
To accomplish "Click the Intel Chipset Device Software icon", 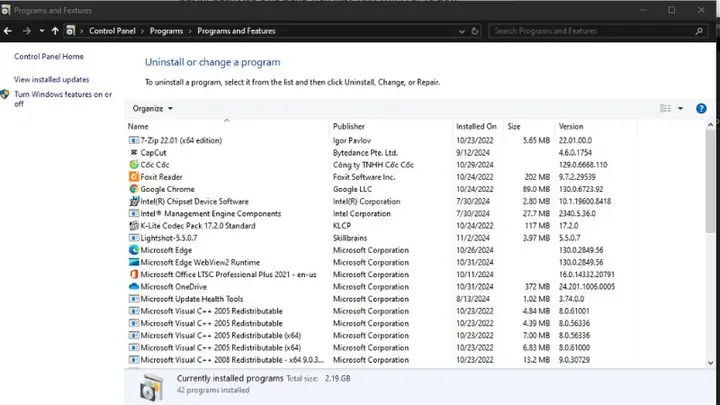I will 134,201.
